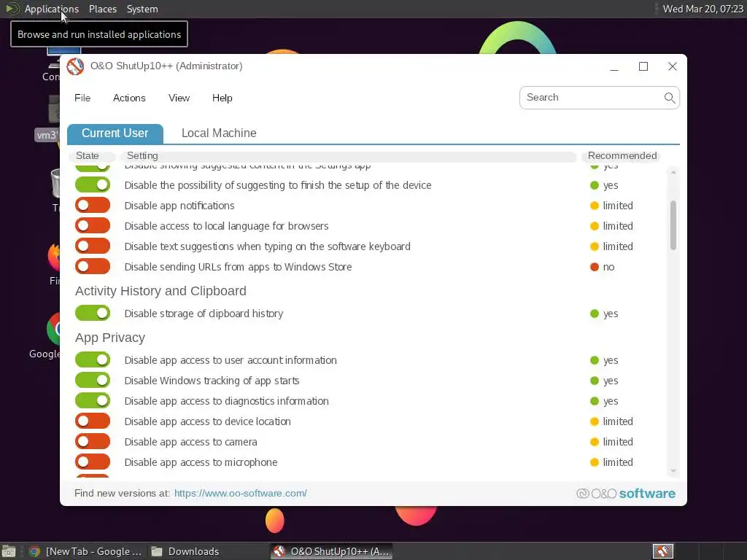747x560 pixels.
Task: Click the 'Disable app notifications' setting text
Action: [179, 206]
